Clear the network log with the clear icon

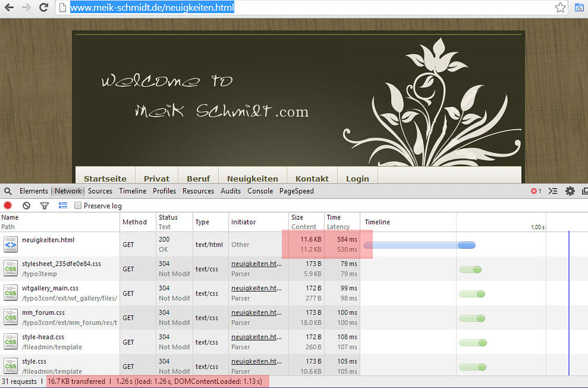tap(26, 205)
